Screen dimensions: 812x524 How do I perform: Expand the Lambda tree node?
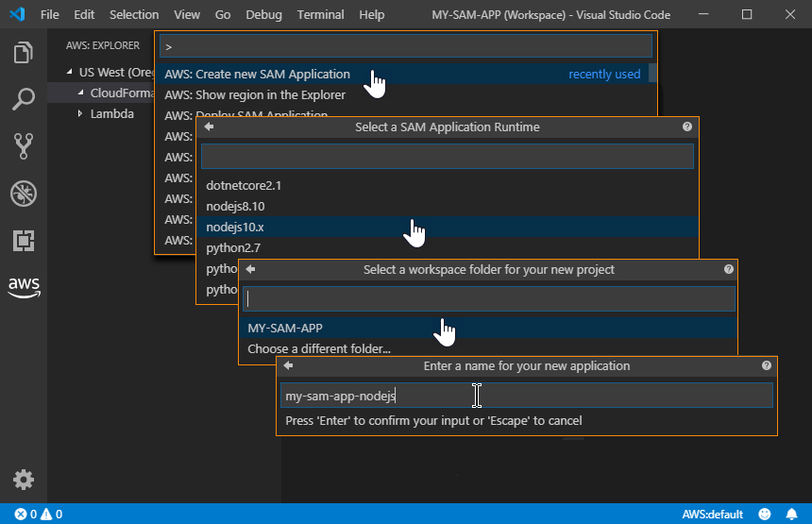(80, 113)
